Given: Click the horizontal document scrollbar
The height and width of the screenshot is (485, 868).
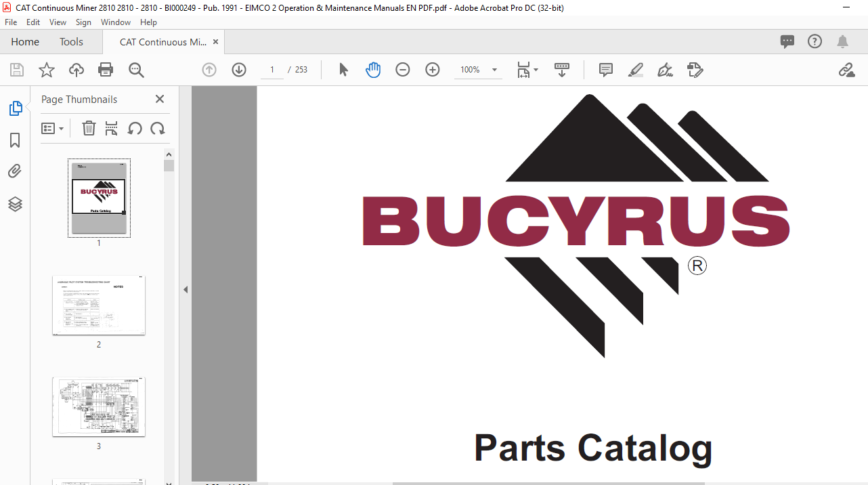Looking at the screenshot, I should [x=548, y=483].
